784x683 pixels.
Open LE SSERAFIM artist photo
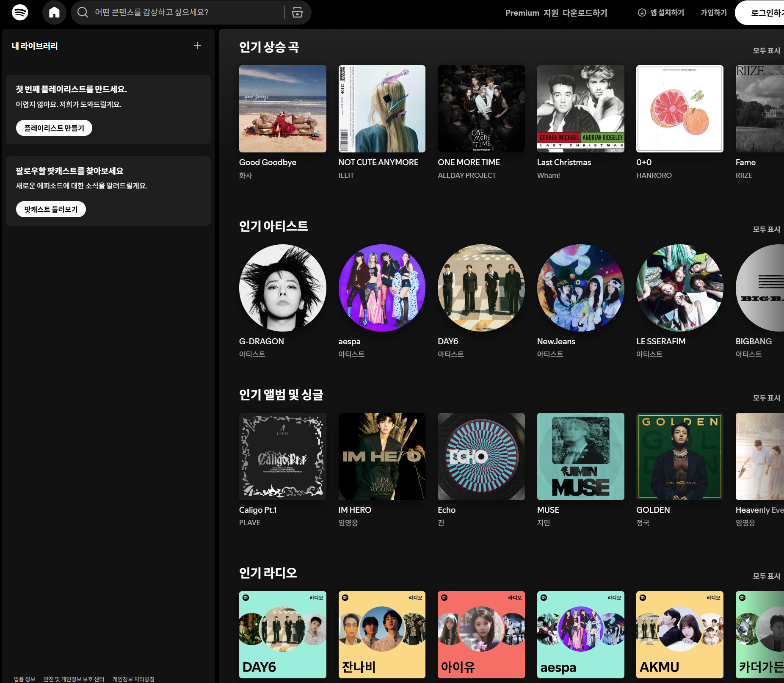(680, 288)
